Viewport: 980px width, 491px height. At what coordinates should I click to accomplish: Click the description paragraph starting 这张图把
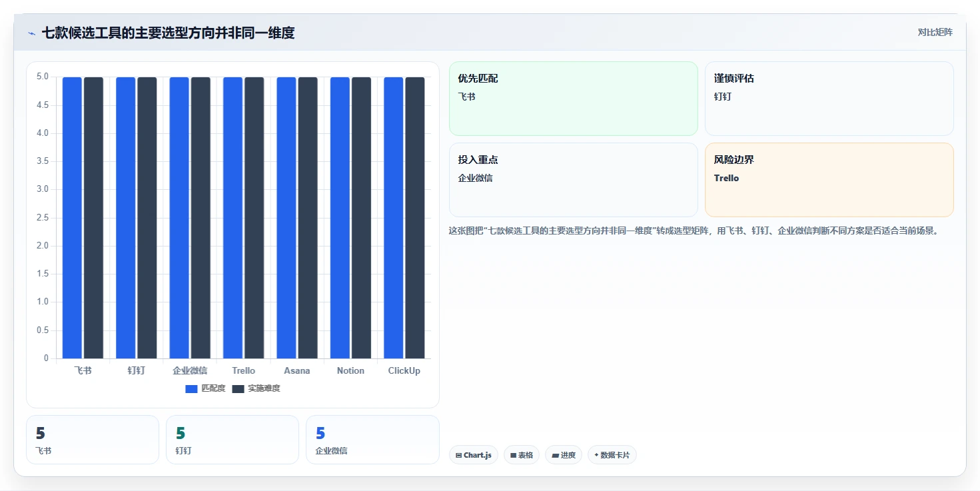coord(694,231)
